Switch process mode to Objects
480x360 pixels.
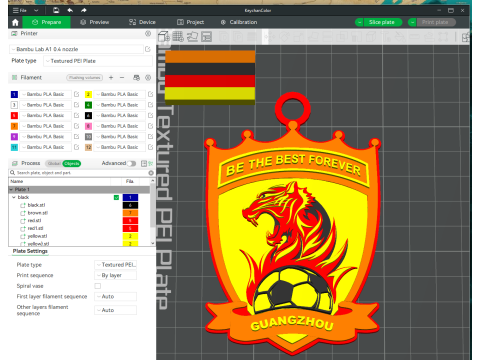72,163
